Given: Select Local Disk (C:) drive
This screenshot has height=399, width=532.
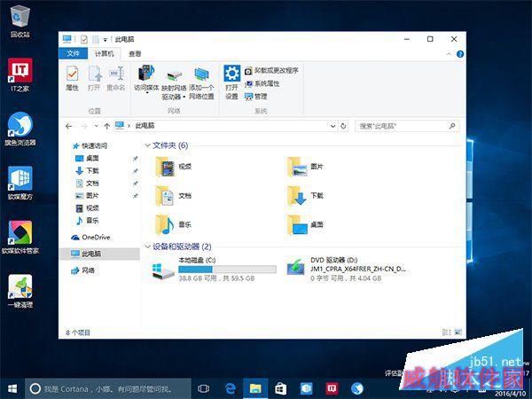Looking at the screenshot, I should point(215,270).
